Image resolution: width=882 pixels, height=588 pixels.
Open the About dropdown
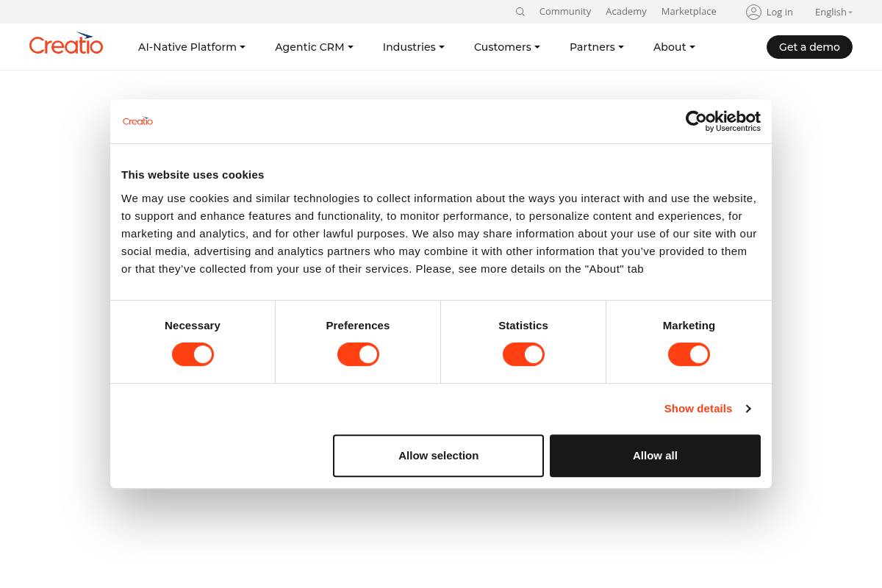click(x=674, y=47)
